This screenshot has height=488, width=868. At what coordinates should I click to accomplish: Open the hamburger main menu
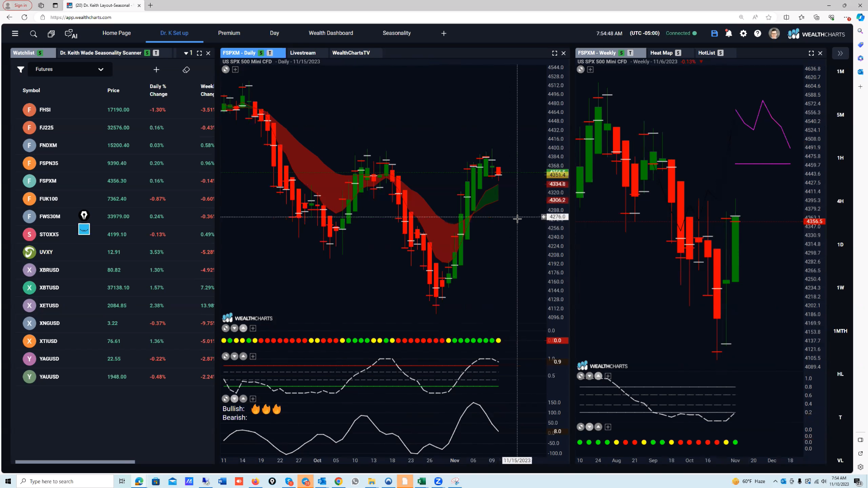pos(15,33)
